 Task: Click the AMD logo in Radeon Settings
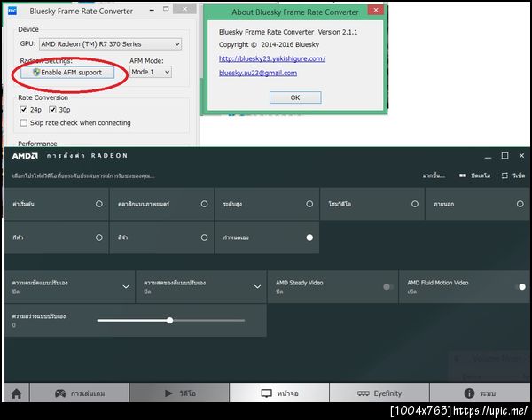[x=25, y=156]
